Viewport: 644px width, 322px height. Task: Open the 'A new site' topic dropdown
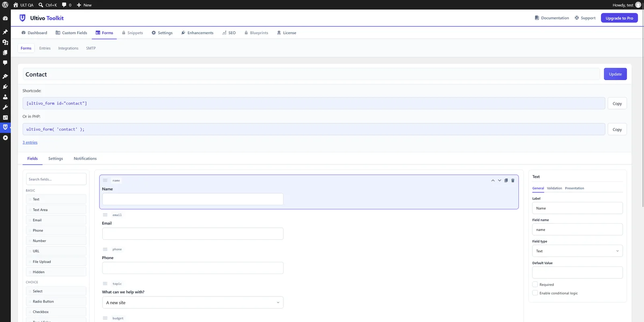tap(193, 303)
